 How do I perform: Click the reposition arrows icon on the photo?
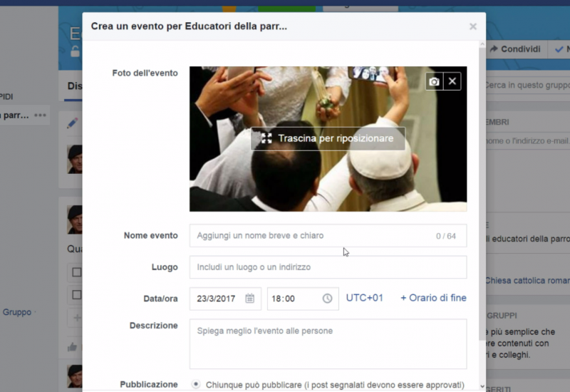click(266, 138)
